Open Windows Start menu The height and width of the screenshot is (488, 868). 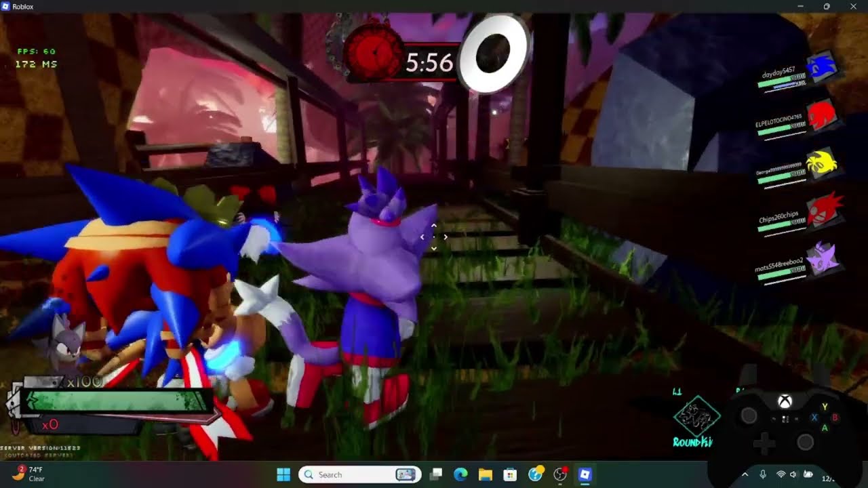283,474
